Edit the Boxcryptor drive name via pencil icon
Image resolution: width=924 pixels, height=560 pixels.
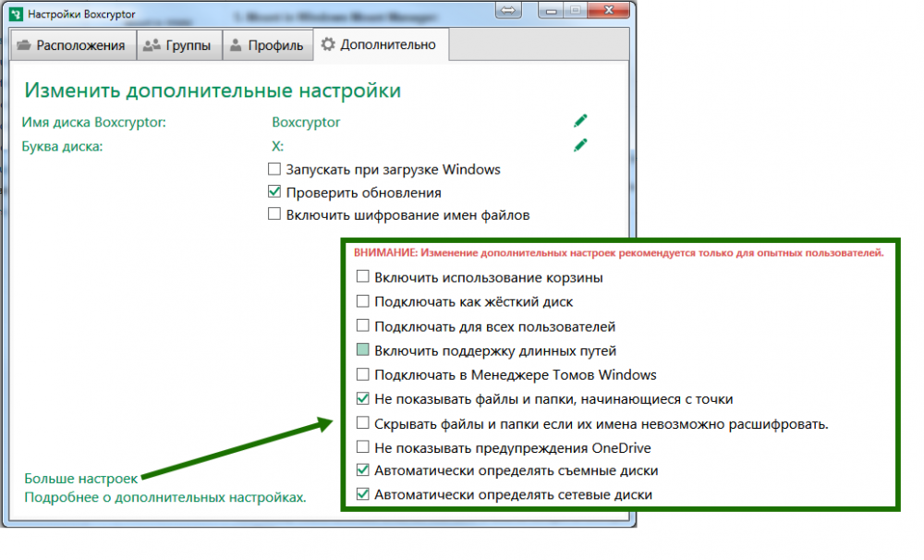[580, 120]
